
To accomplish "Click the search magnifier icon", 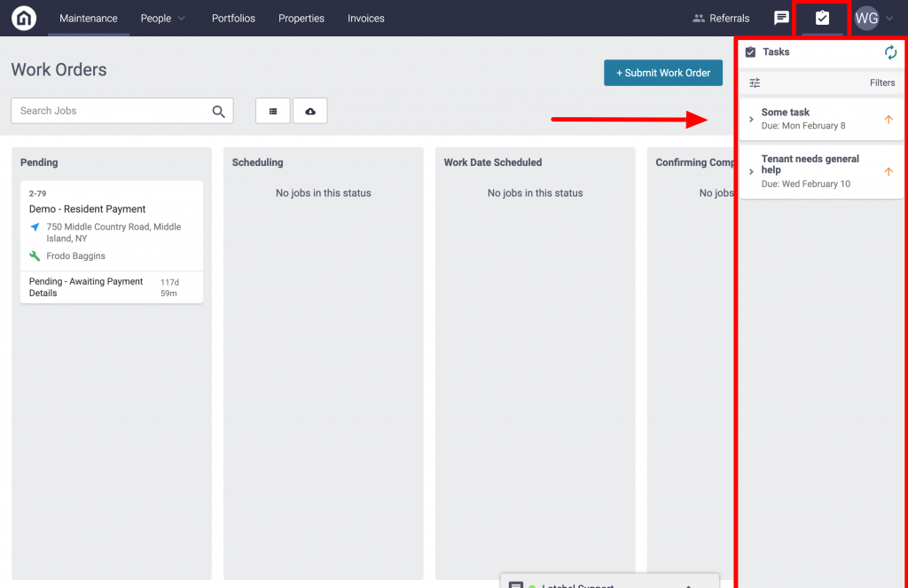I will (x=219, y=111).
